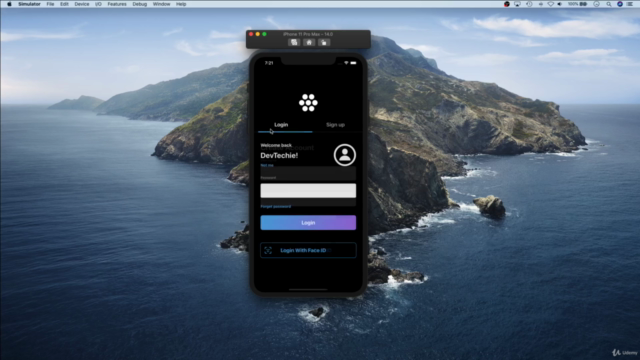Click the battery 100% status indicator
The image size is (640, 360).
coord(578,4)
